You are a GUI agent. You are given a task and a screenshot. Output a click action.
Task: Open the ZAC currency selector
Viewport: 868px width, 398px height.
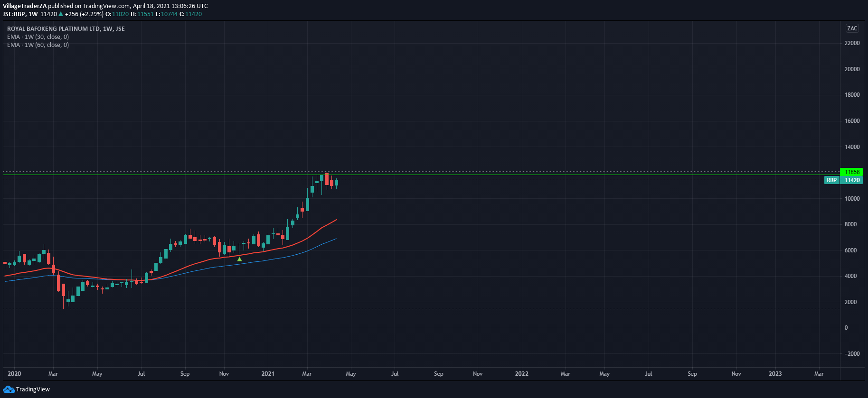click(852, 28)
